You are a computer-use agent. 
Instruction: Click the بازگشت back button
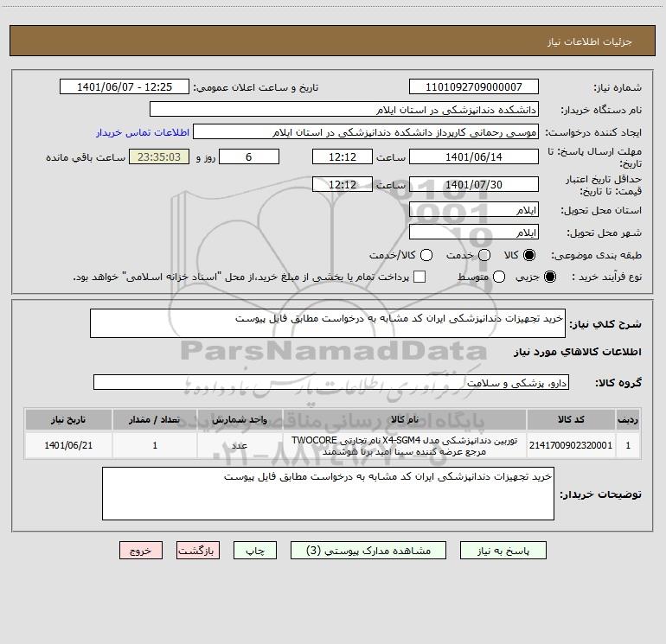(x=198, y=550)
